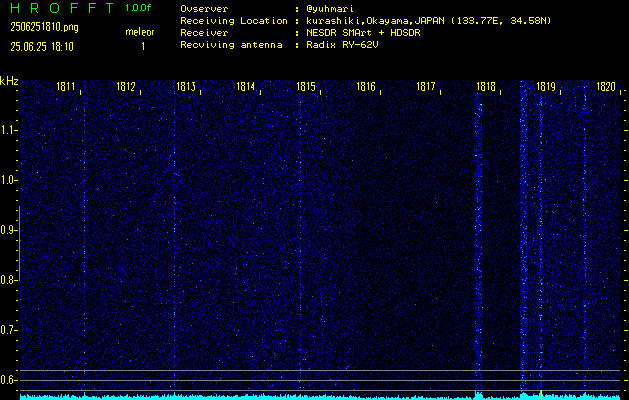Select the file name 2506251810.png

coord(45,27)
